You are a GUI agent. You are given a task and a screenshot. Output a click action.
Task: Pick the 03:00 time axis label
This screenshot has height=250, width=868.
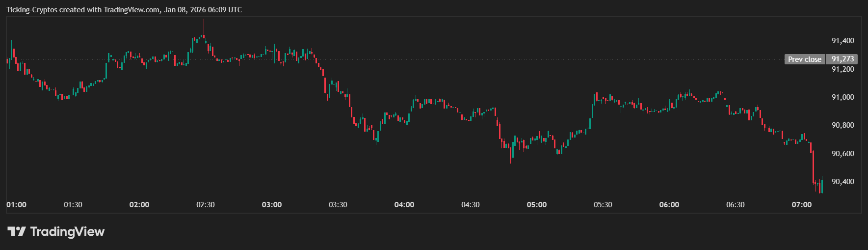click(x=272, y=205)
